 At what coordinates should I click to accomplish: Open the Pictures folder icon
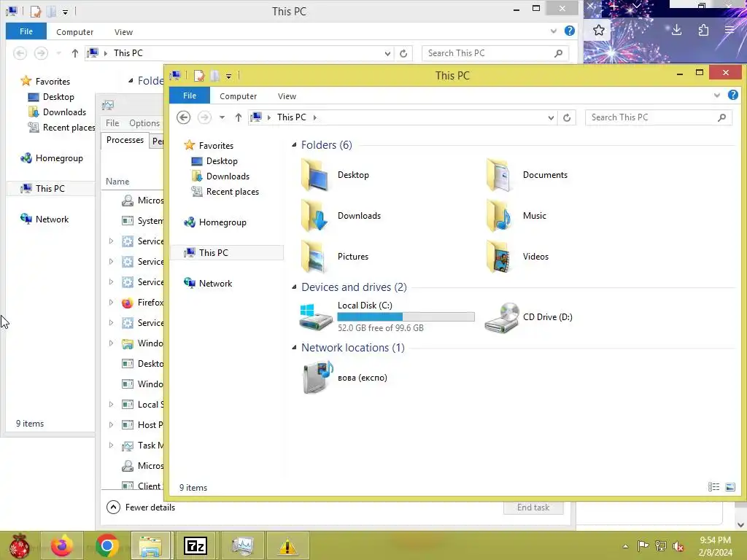click(x=315, y=257)
